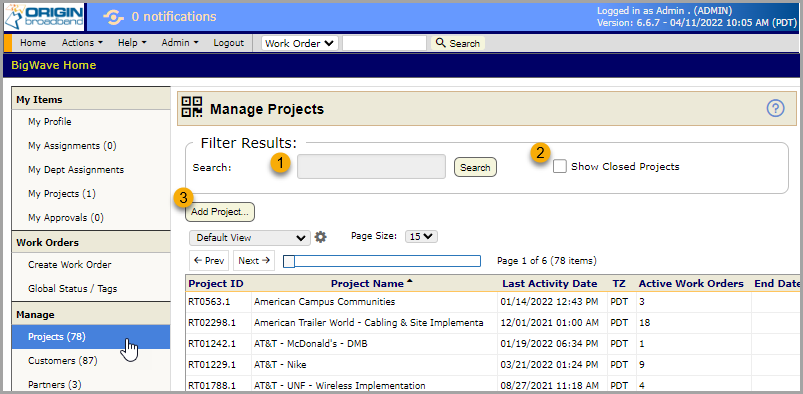Click the Add Project button

point(220,212)
